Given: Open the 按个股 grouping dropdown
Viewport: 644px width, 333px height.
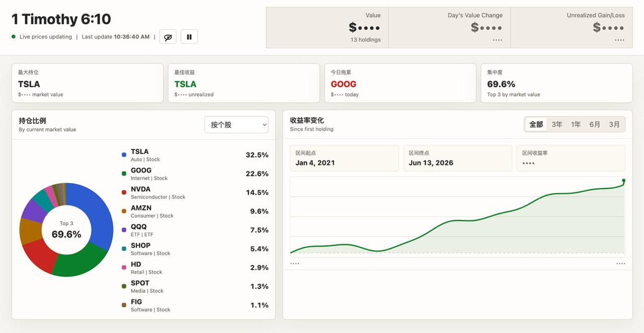Looking at the screenshot, I should [236, 125].
